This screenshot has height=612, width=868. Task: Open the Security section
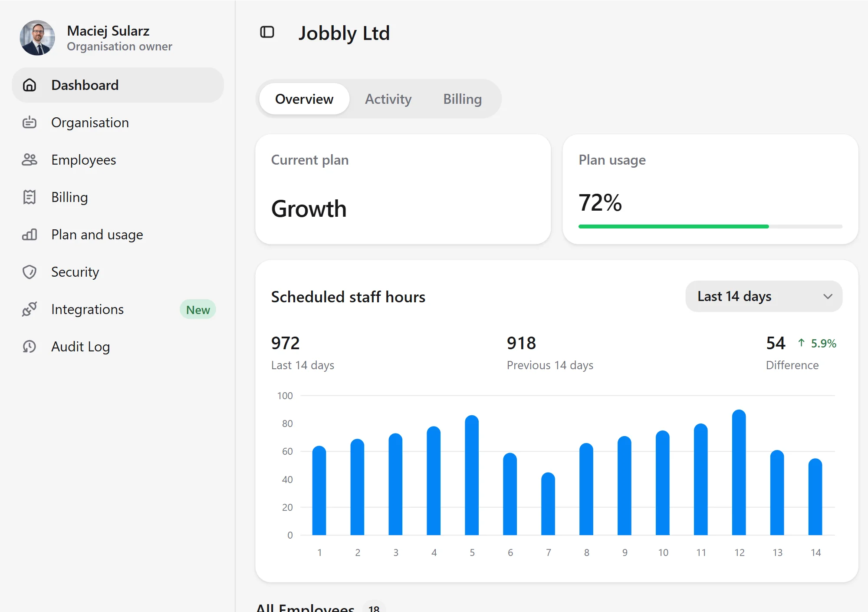point(118,272)
